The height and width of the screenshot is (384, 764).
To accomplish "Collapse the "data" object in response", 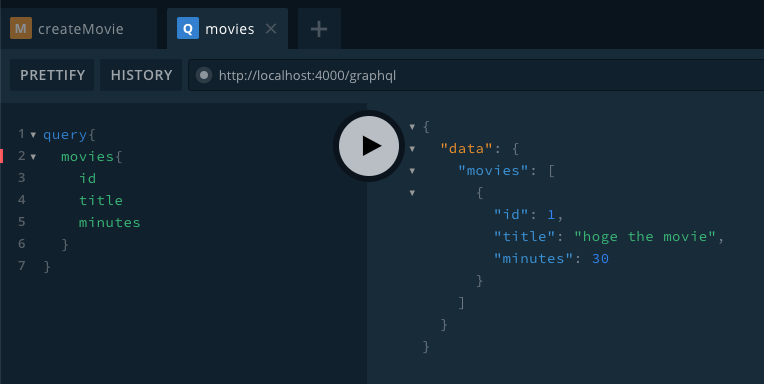I will tap(412, 149).
